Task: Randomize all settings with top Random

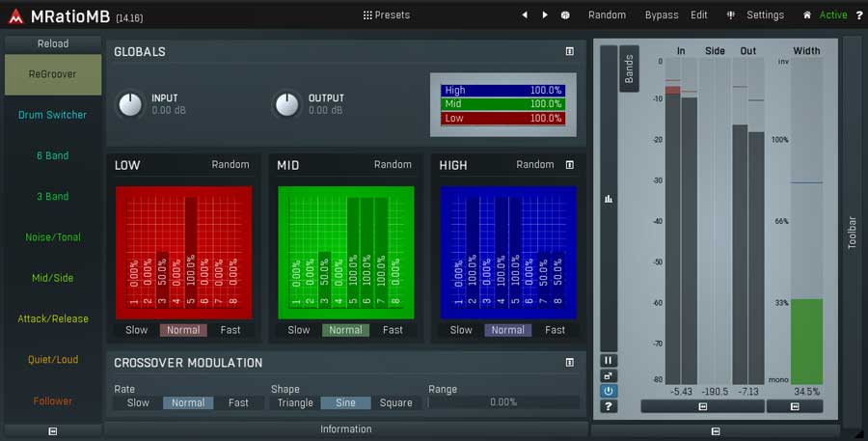Action: [607, 15]
